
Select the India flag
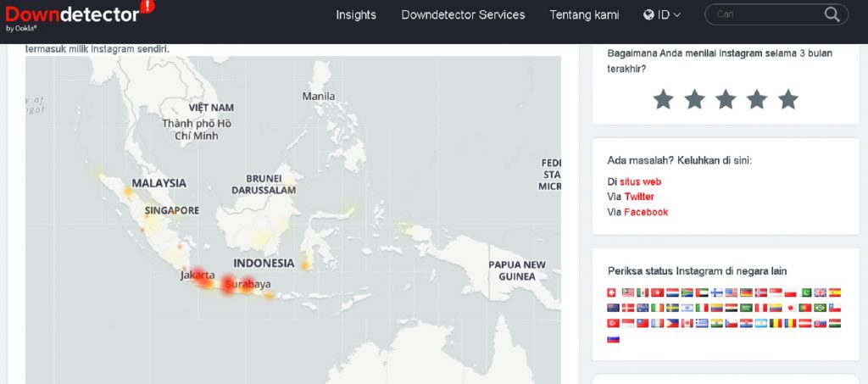717,323
